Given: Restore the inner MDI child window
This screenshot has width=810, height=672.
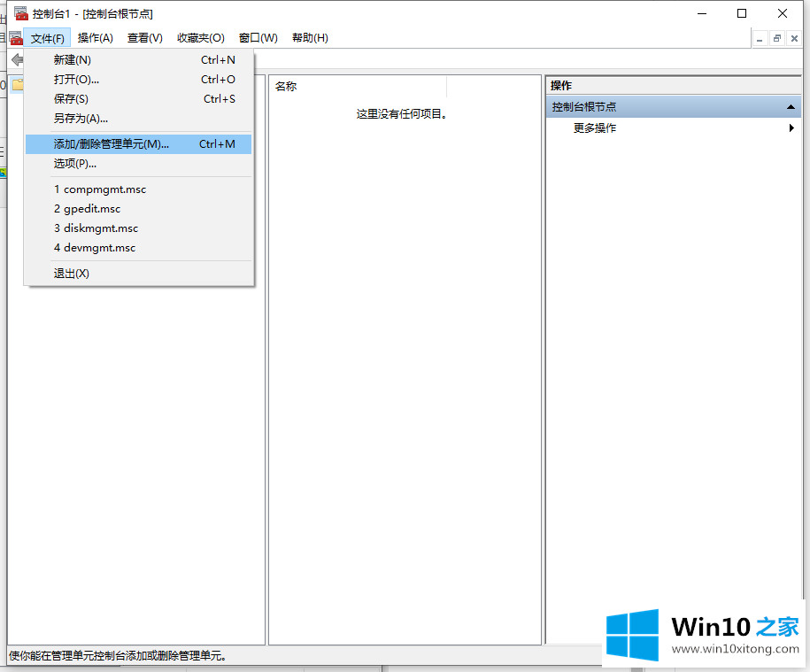Looking at the screenshot, I should tap(777, 39).
